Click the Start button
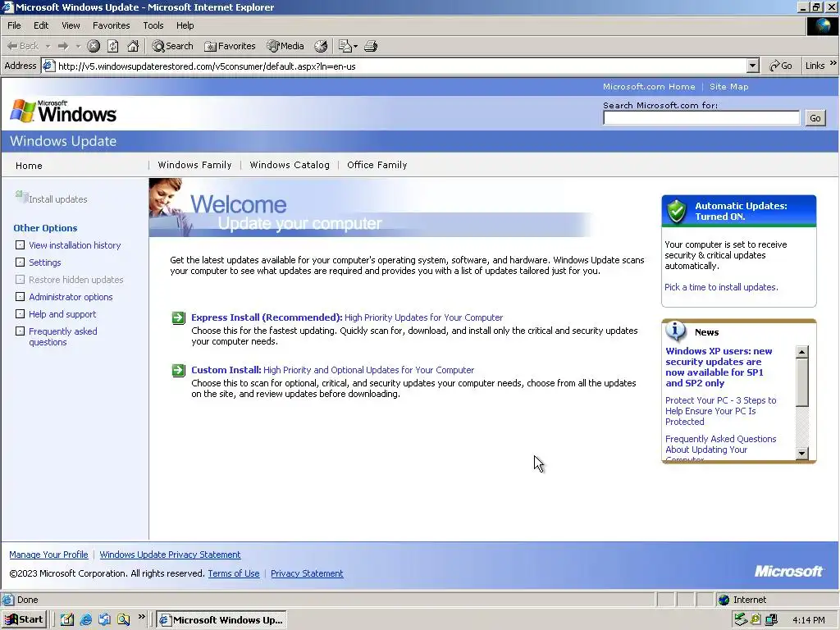Image resolution: width=840 pixels, height=630 pixels. [24, 620]
